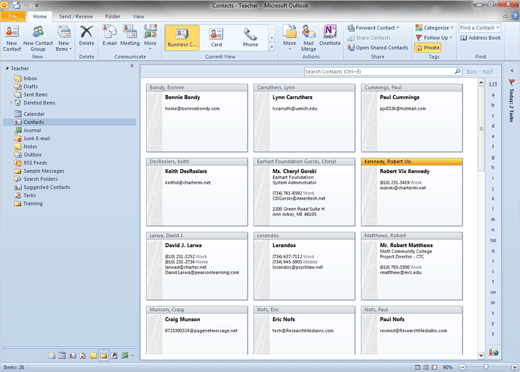Click Open Shared Contacts

click(378, 48)
